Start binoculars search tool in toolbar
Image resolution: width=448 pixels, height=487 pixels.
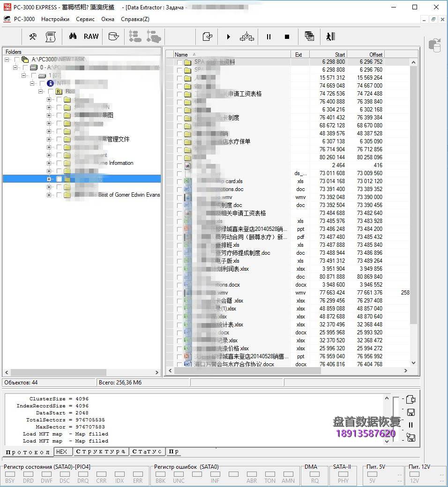73,37
